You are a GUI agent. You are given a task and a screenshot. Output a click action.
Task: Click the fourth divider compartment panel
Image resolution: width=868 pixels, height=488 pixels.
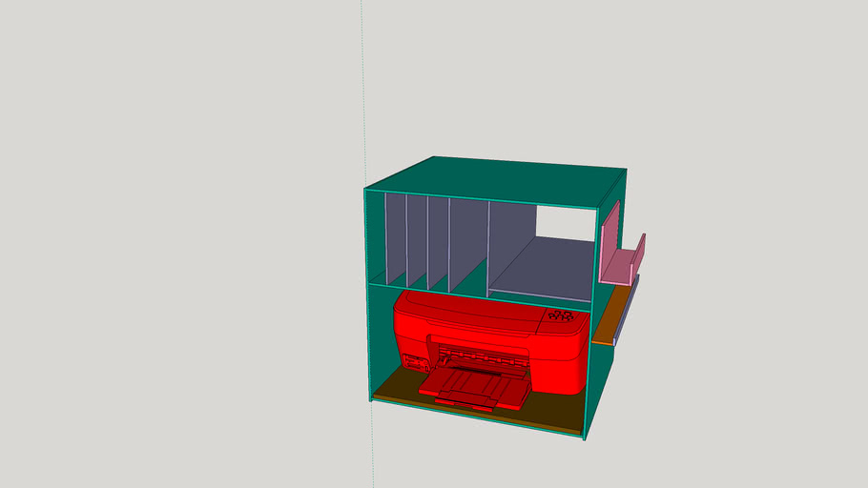[x=468, y=243]
